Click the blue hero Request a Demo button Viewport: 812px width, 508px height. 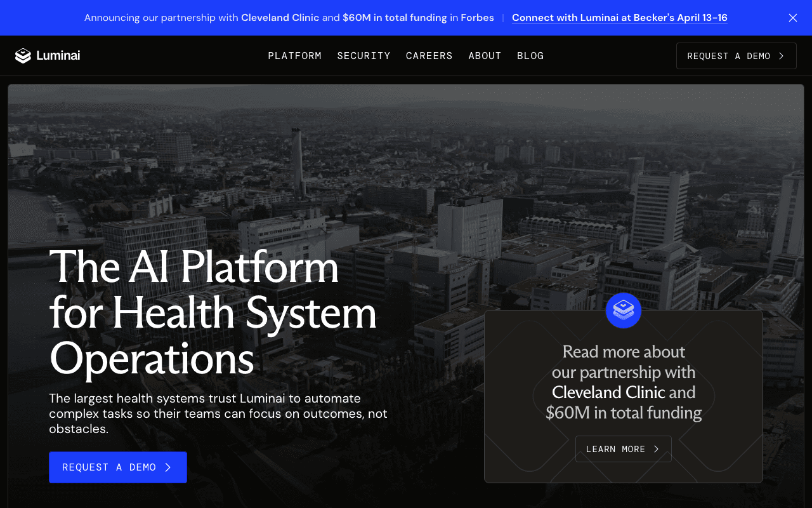coord(117,467)
